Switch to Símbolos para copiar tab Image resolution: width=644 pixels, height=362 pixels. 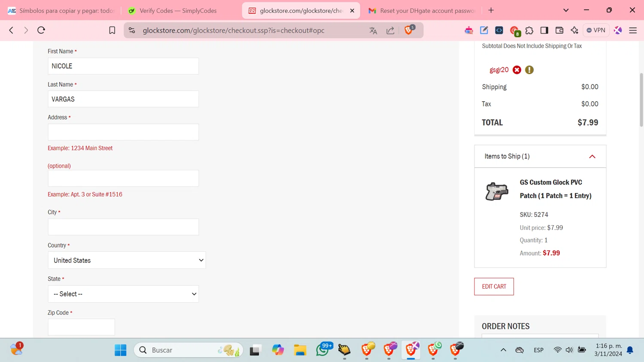click(x=61, y=11)
